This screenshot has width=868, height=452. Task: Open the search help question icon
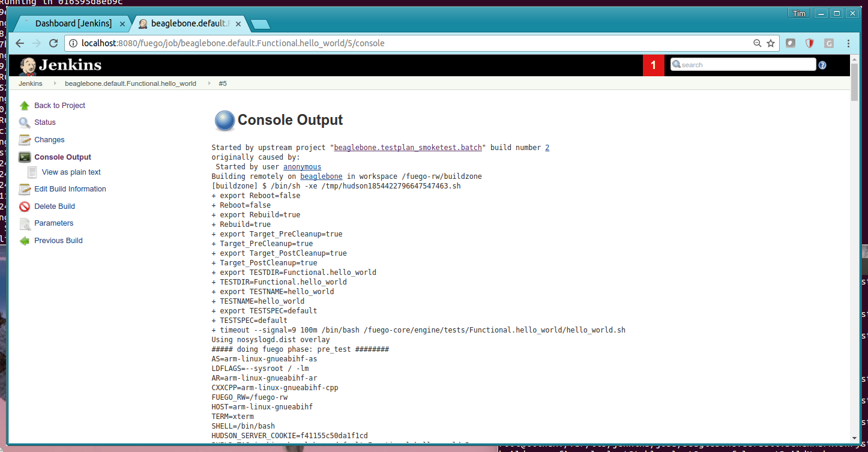point(822,65)
